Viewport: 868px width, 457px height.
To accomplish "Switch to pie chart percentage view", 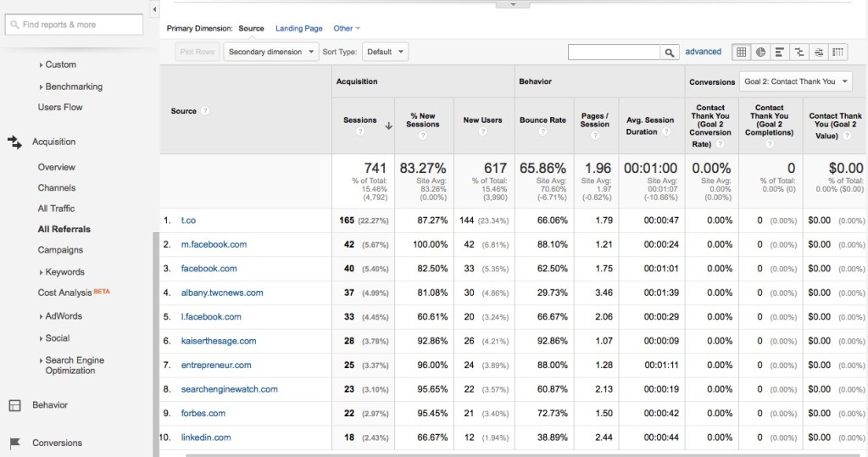I will pos(760,52).
